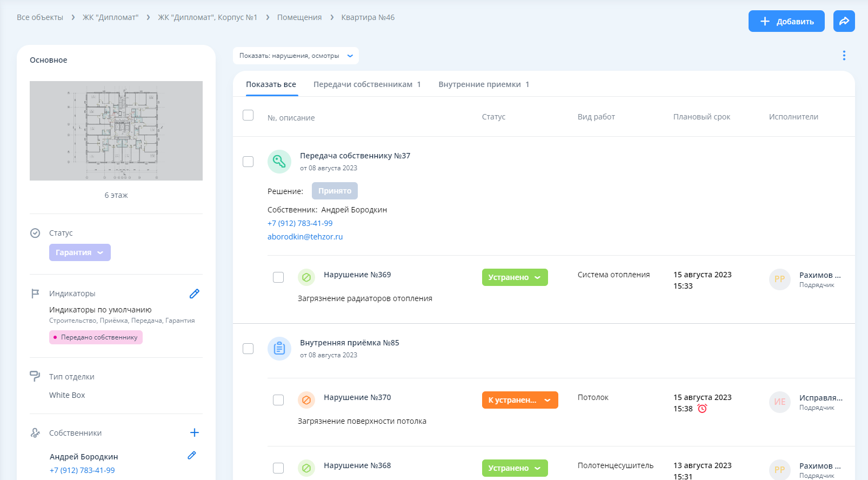Open К устранению status dropdown for №370
The image size is (868, 480).
519,400
